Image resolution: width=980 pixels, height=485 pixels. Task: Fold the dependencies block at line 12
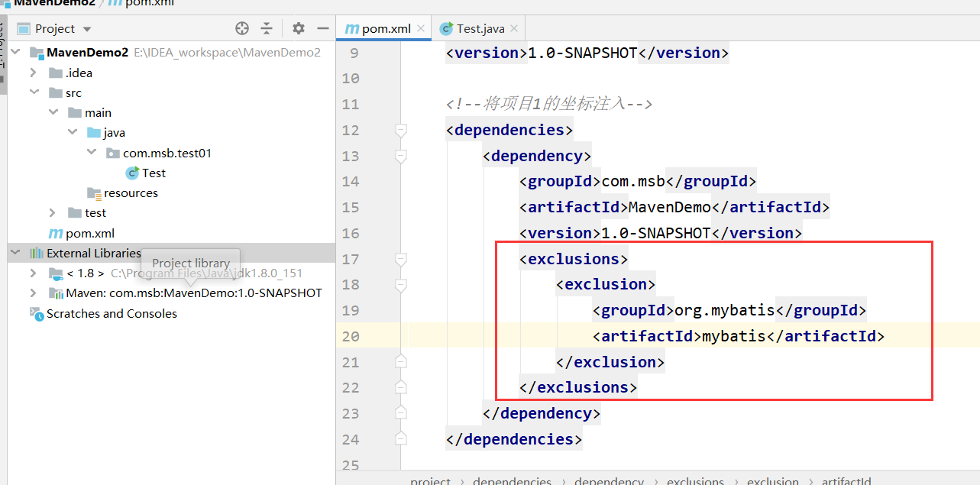400,131
